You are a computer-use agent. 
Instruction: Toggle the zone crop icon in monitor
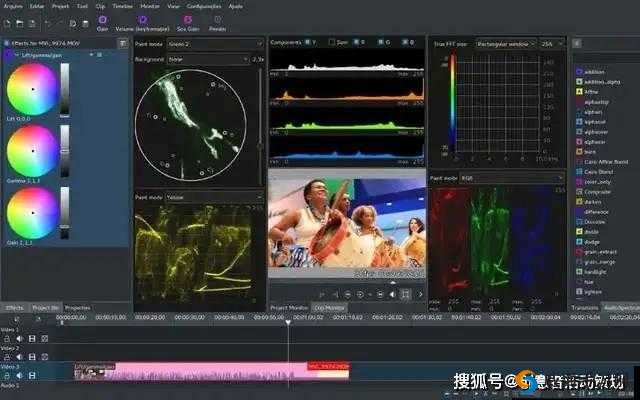point(405,294)
